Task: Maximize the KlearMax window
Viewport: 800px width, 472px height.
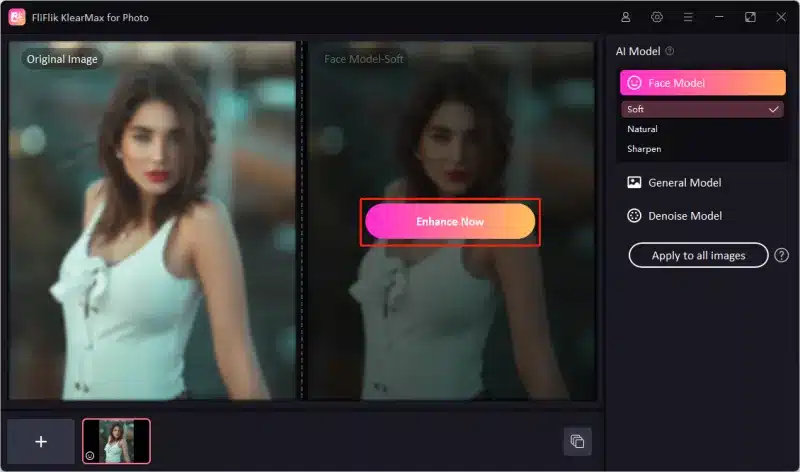Action: (x=750, y=17)
